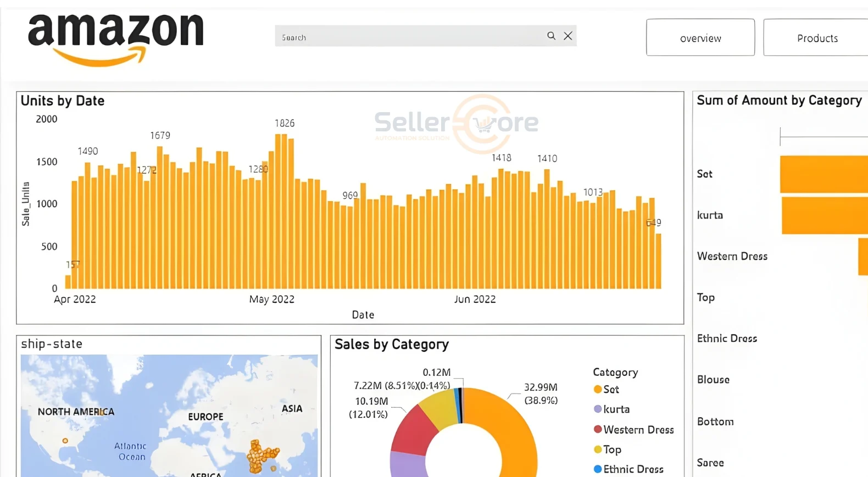Clear search with the X icon
The image size is (868, 477).
(x=568, y=36)
